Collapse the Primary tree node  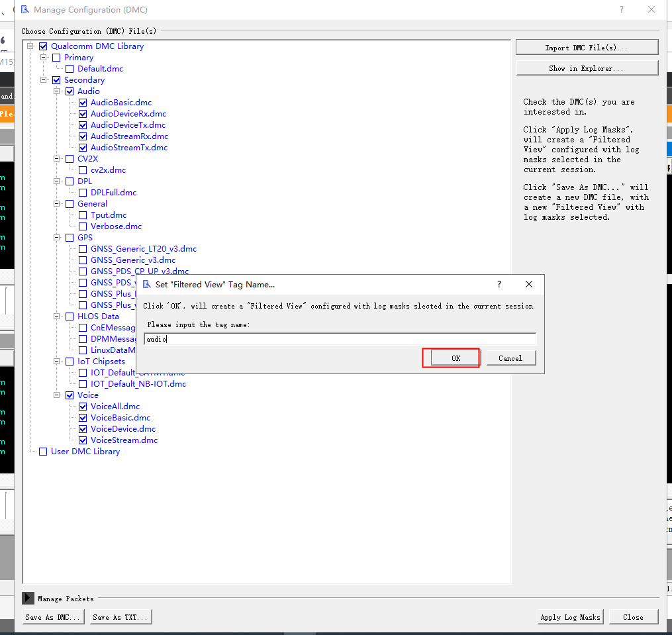(x=43, y=57)
